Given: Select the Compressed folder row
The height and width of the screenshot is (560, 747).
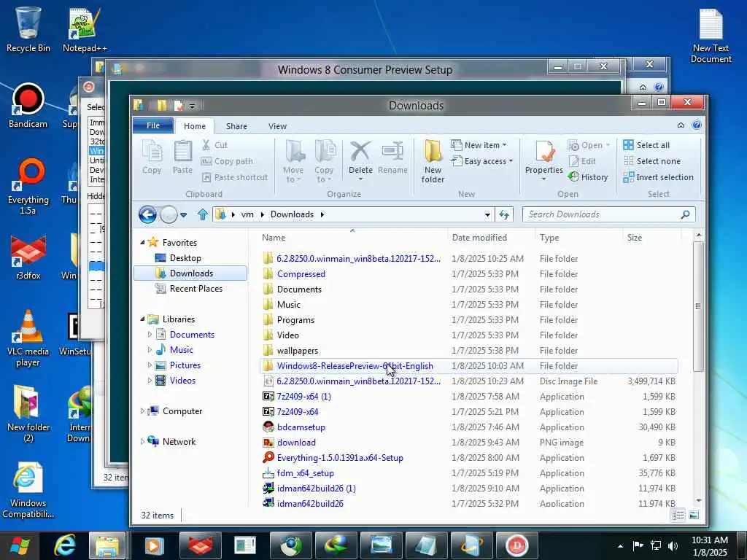Looking at the screenshot, I should click(x=469, y=274).
